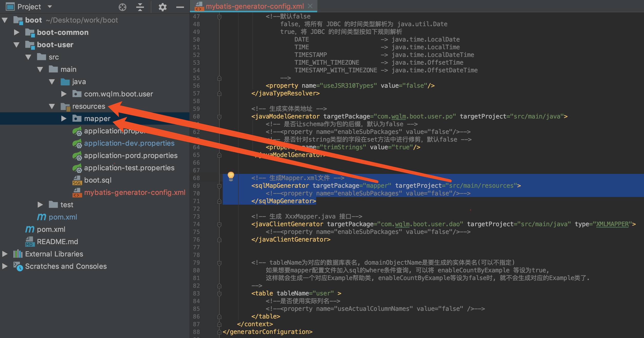Click the README.md markdown file icon
Screen dimensions: 644x338
pyautogui.click(x=30, y=242)
